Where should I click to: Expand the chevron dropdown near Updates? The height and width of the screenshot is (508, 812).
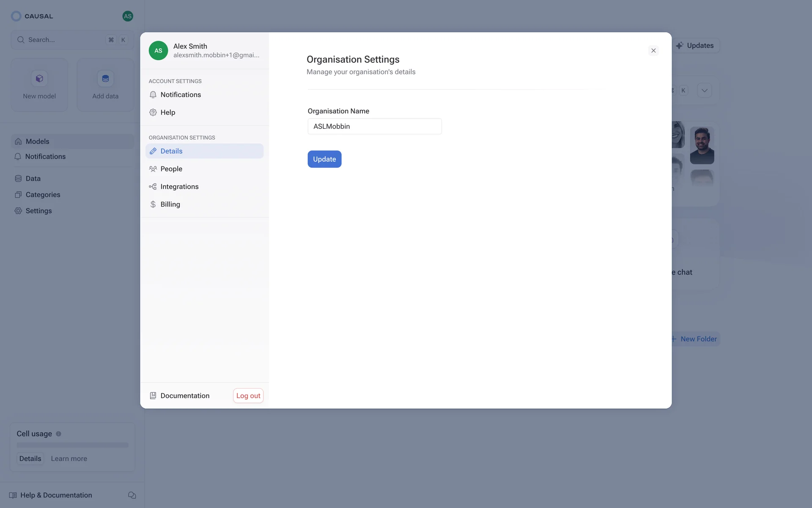pos(705,90)
